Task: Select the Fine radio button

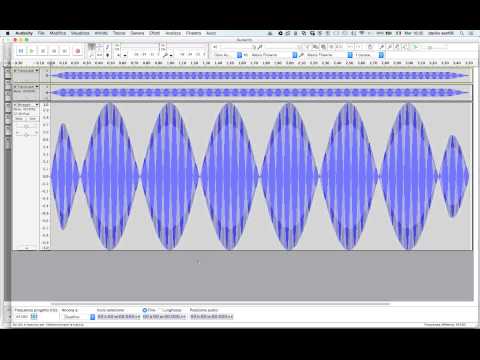Action: [x=145, y=310]
